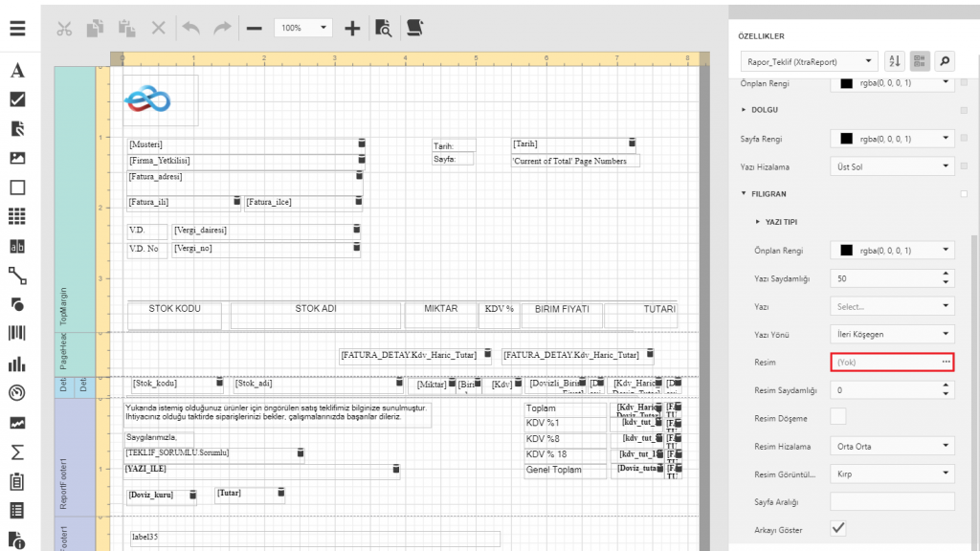Open the Yazı Yönü dropdown
Image resolution: width=980 pixels, height=551 pixels.
coord(892,335)
